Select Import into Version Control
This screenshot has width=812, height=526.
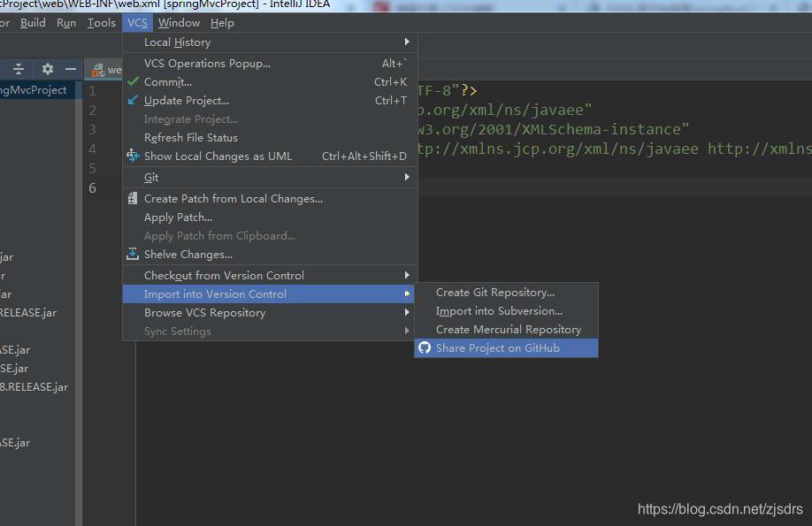[x=270, y=294]
